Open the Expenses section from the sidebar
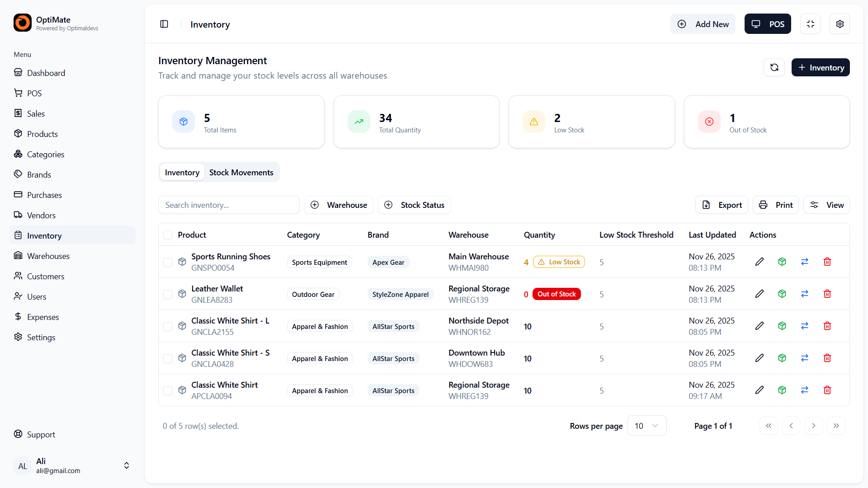 click(43, 317)
